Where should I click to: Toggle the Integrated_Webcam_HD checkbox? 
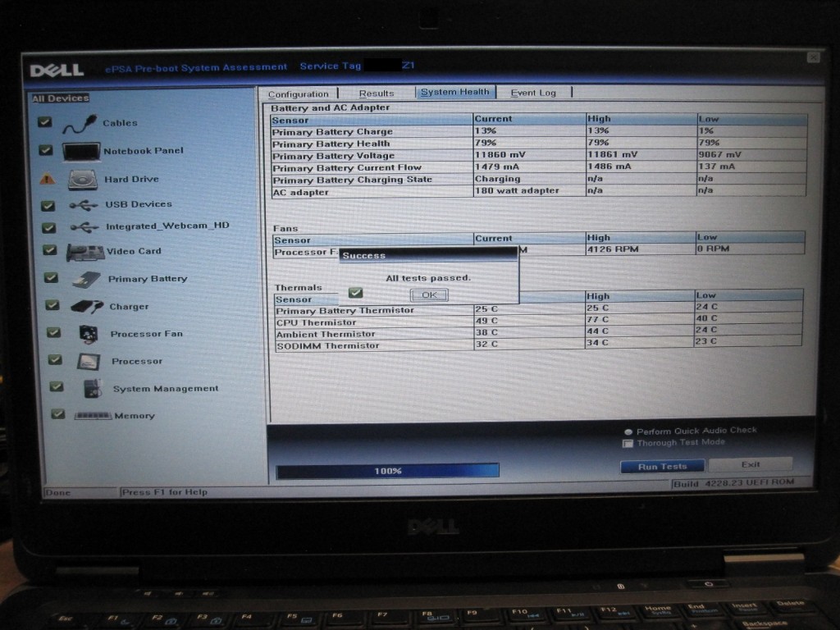(49, 228)
